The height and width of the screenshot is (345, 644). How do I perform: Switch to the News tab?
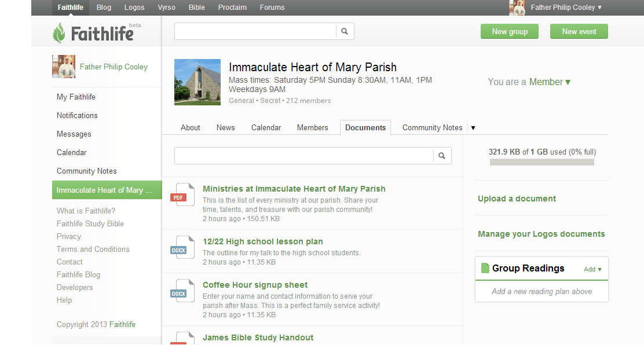pos(225,128)
